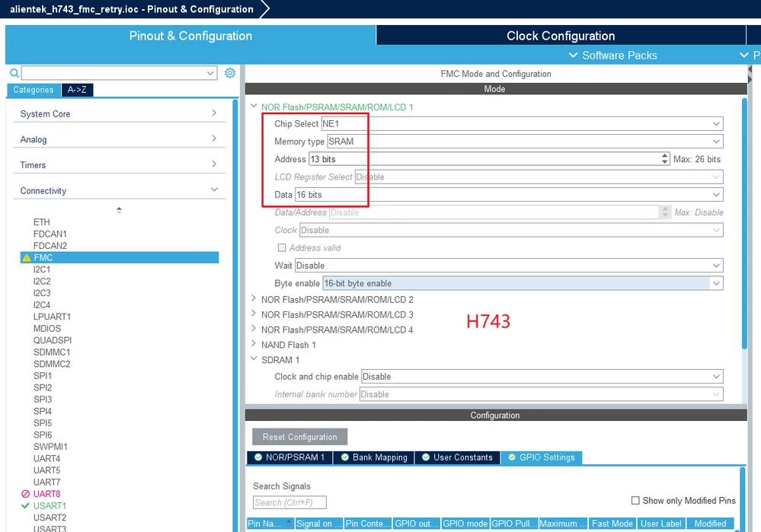The height and width of the screenshot is (532, 761).
Task: Click the UART8 conflict icon
Action: [26, 494]
